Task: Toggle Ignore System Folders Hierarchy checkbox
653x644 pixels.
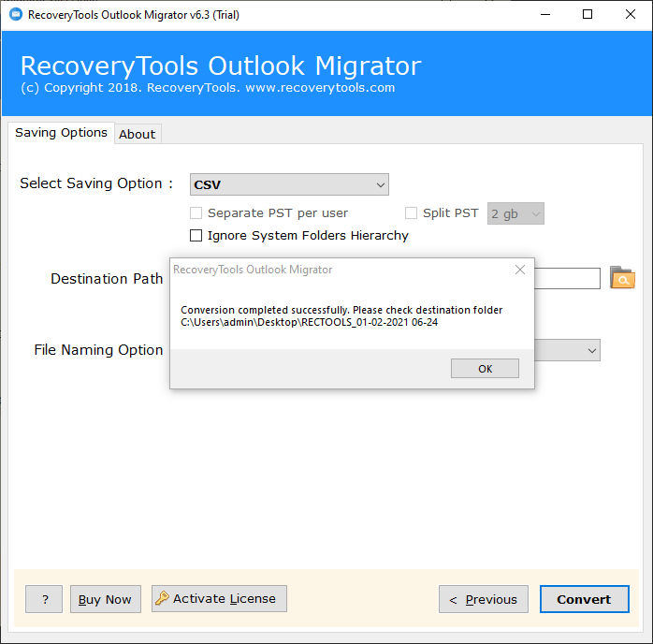Action: pyautogui.click(x=196, y=235)
